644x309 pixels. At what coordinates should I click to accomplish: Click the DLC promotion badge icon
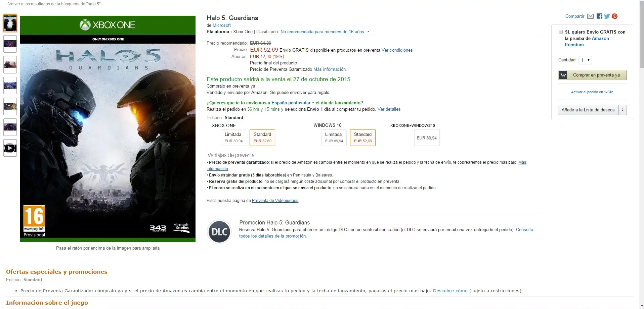(219, 231)
